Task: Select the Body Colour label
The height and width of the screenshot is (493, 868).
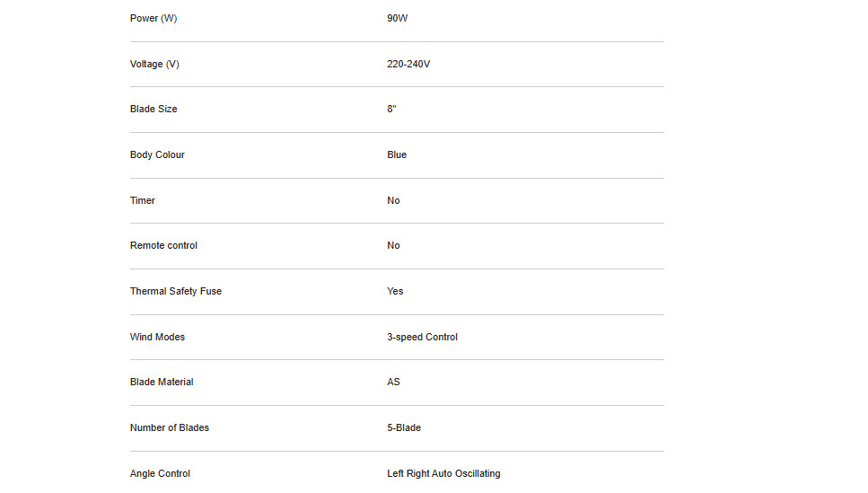Action: click(157, 155)
